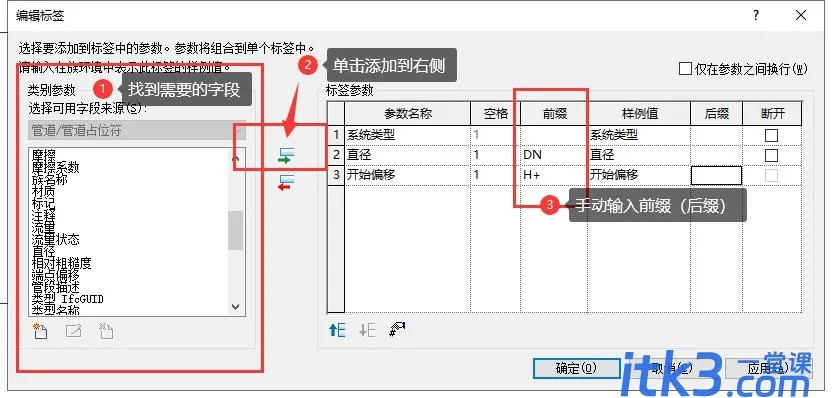832x398 pixels.
Task: Select 流量状态 in the field list
Action: tap(55, 240)
